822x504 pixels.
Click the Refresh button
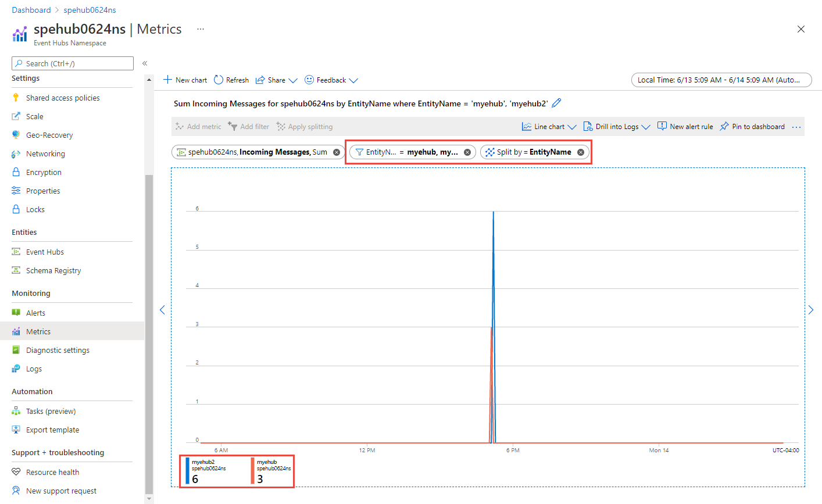coord(231,80)
